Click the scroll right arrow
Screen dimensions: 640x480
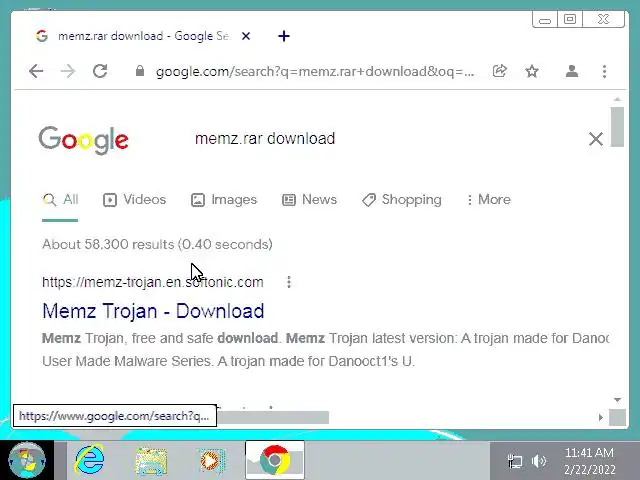click(x=601, y=417)
